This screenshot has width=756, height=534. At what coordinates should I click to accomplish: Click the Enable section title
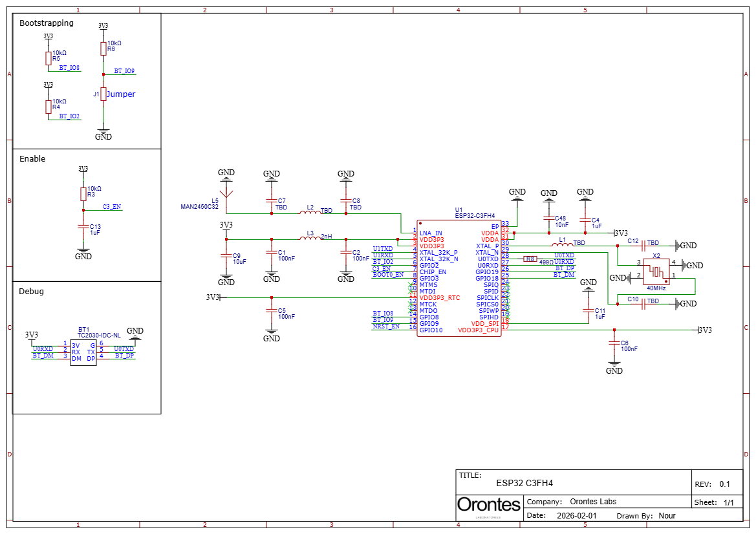tap(32, 158)
